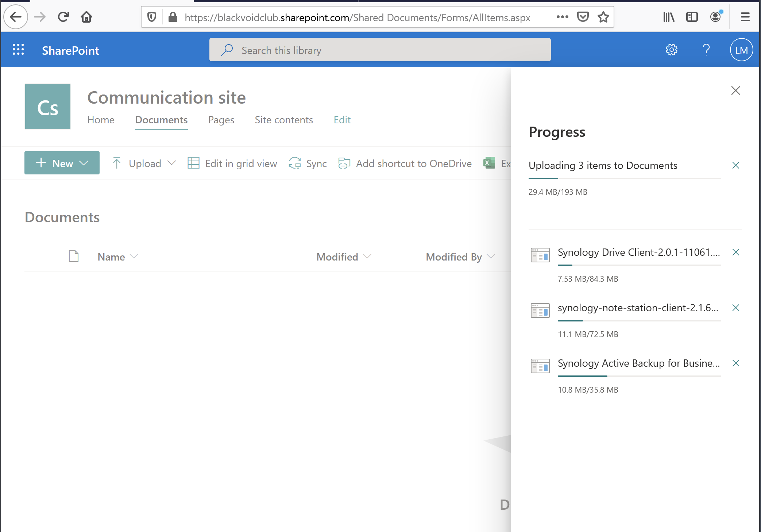Click Add shortcut to OneDrive
Viewport: 761px width, 532px height.
coord(405,163)
